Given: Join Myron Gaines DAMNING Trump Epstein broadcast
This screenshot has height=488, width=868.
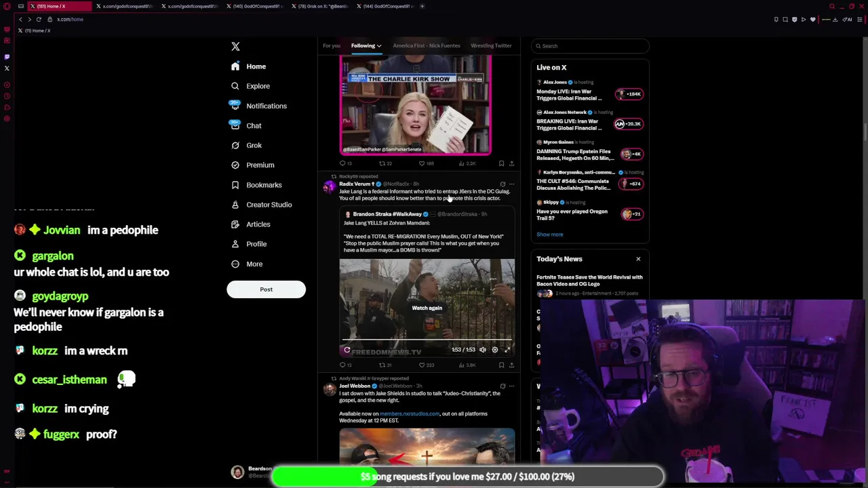Looking at the screenshot, I should point(589,150).
